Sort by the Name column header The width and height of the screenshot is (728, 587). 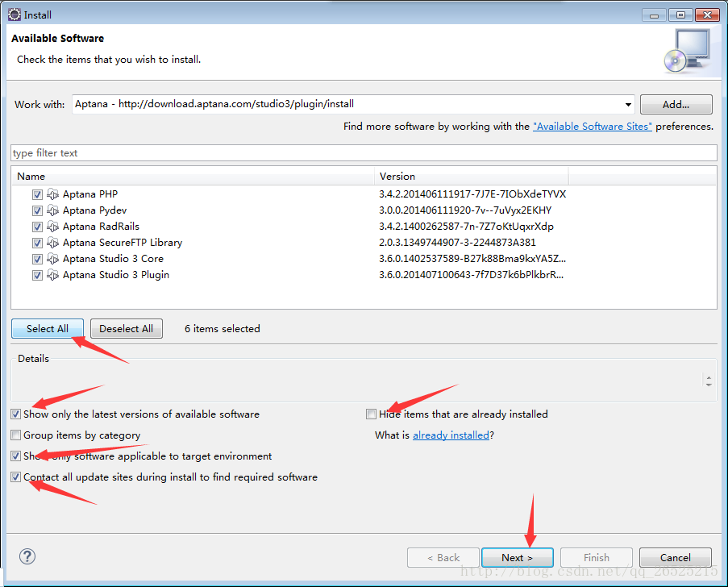pyautogui.click(x=193, y=177)
